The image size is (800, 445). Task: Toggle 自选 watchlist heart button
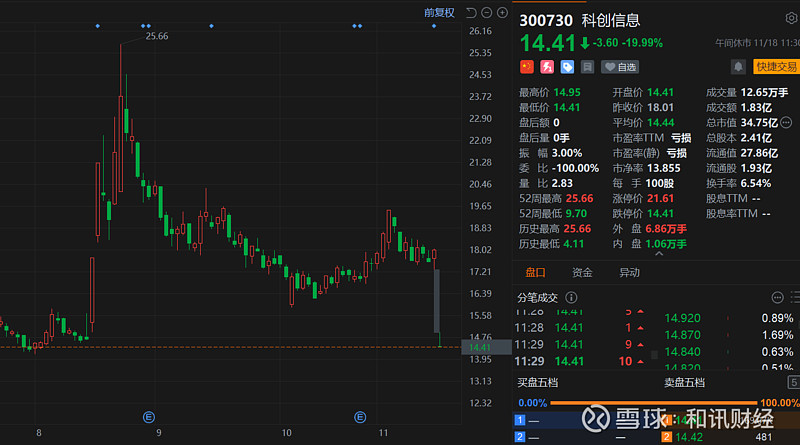point(620,67)
